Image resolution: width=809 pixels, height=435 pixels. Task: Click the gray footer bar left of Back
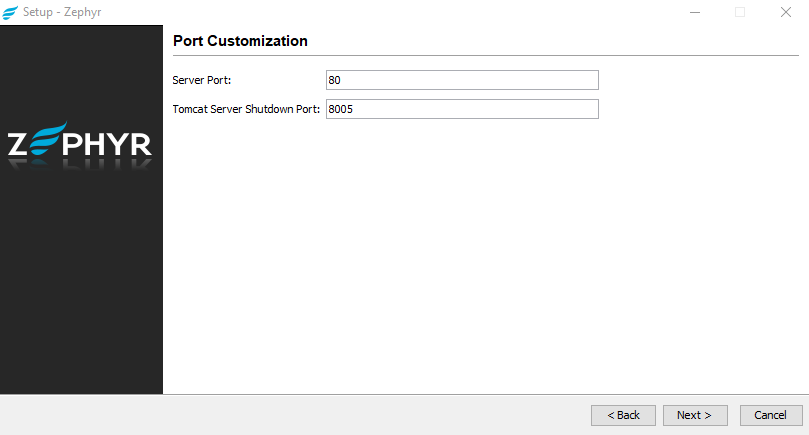tap(300, 415)
